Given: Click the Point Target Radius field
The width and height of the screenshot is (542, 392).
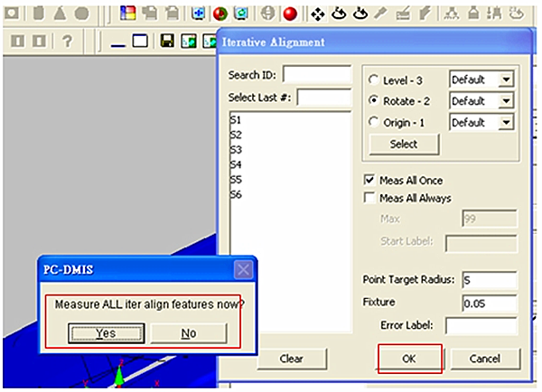Looking at the screenshot, I should click(x=490, y=279).
